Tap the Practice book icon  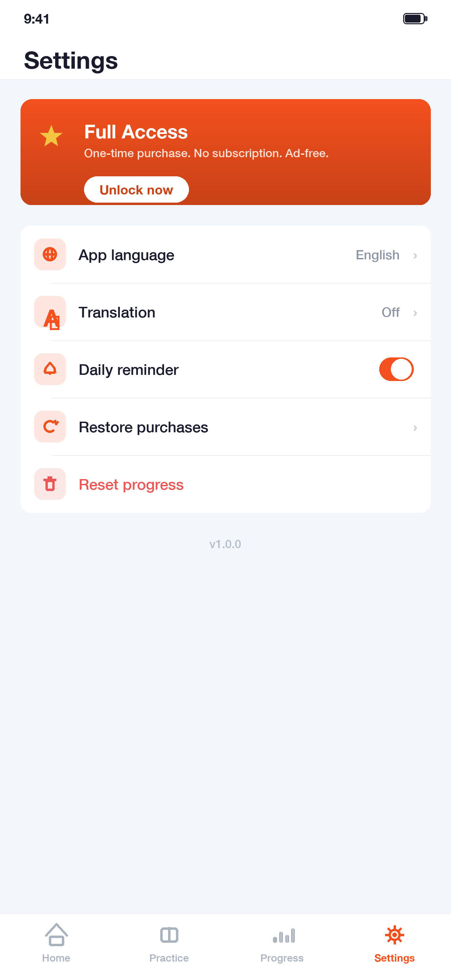pos(169,935)
